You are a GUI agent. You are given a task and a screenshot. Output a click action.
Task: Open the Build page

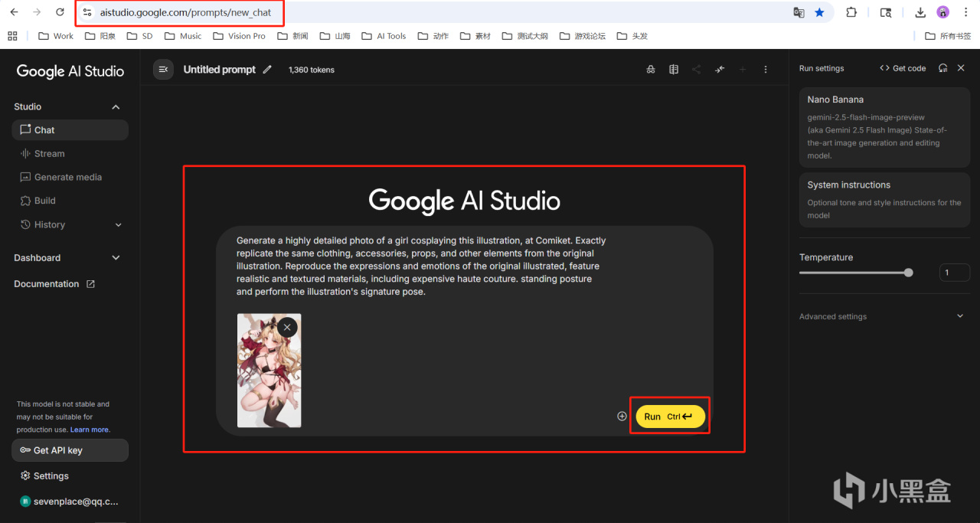point(70,201)
